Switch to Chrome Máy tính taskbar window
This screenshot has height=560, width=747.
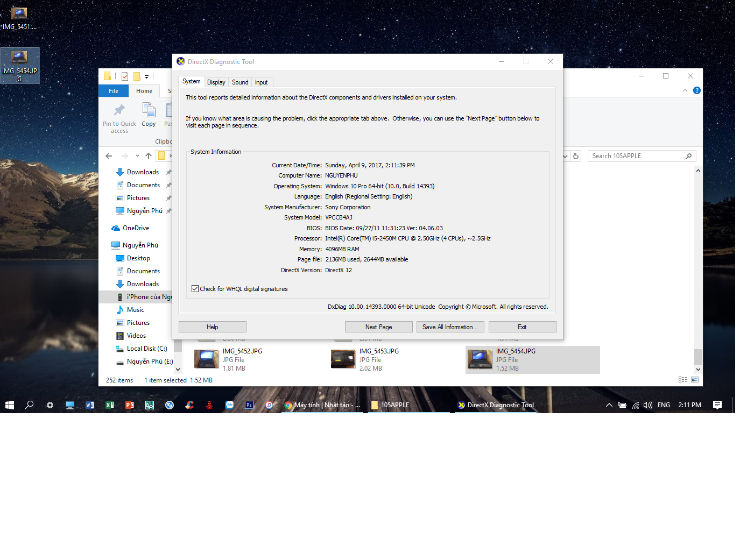(323, 405)
